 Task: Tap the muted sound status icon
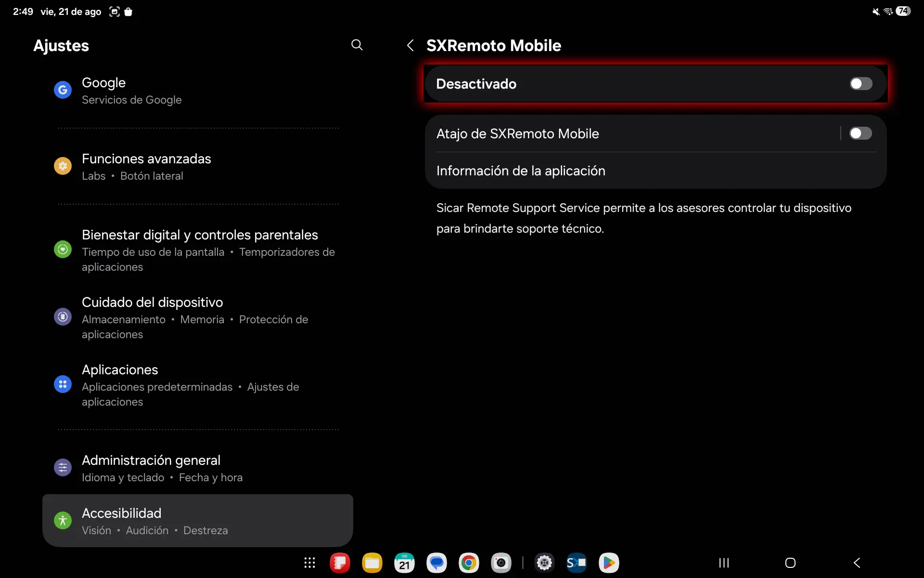(x=876, y=12)
